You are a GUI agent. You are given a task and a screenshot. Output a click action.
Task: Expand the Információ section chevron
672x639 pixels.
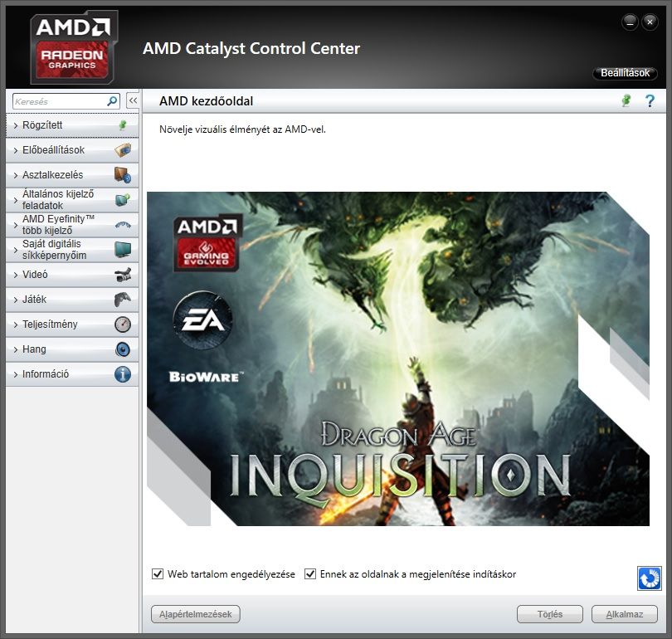pos(16,374)
